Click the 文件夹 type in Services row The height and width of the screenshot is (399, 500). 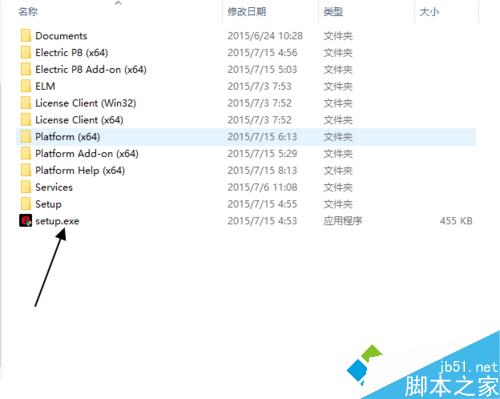tap(338, 187)
